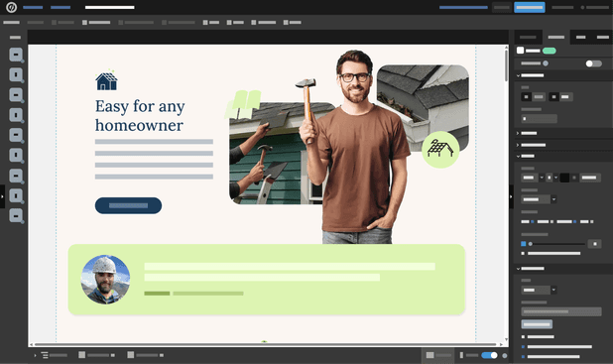Screen dimensions: 613x364
Task: Select the navy house icon above the heading
Action: click(106, 81)
